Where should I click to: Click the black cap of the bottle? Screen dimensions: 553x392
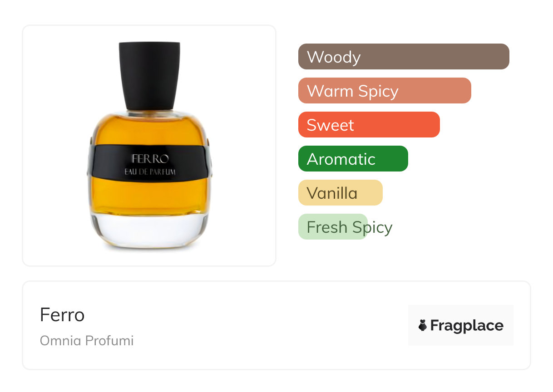click(x=149, y=76)
